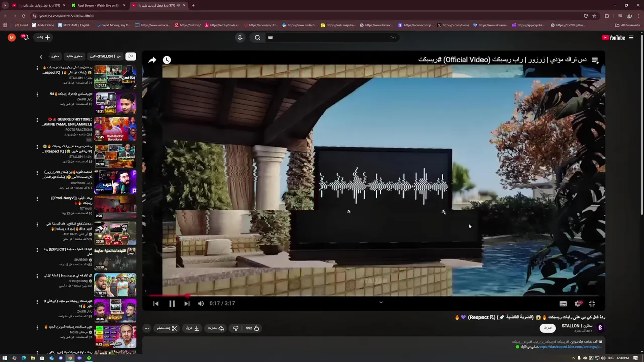Select the related content filter chip

74,56
